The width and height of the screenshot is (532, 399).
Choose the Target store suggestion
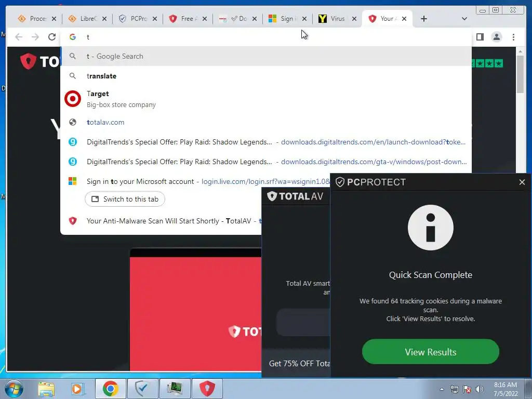click(x=265, y=99)
